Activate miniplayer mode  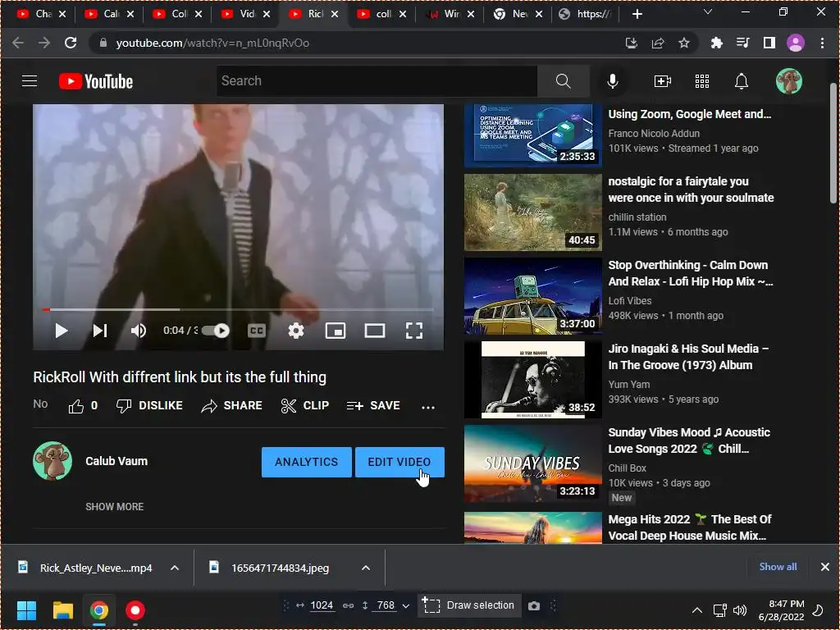pos(336,331)
